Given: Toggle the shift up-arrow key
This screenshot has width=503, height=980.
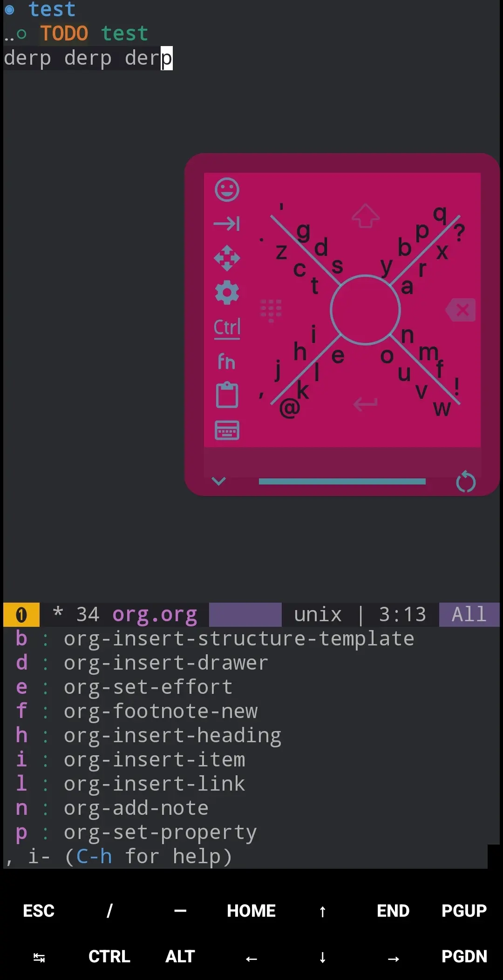Looking at the screenshot, I should tap(366, 216).
